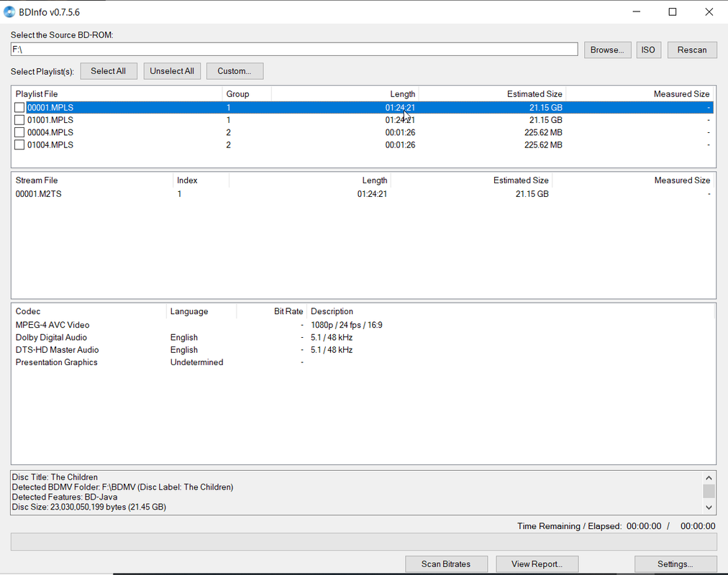Click the Description column header
This screenshot has width=728, height=575.
(x=511, y=311)
